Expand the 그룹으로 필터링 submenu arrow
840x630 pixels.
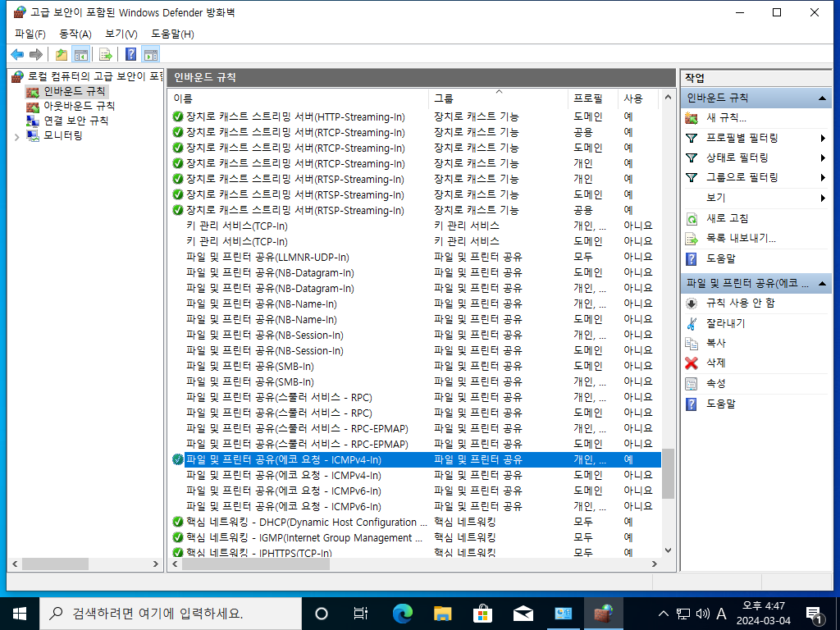pyautogui.click(x=823, y=177)
